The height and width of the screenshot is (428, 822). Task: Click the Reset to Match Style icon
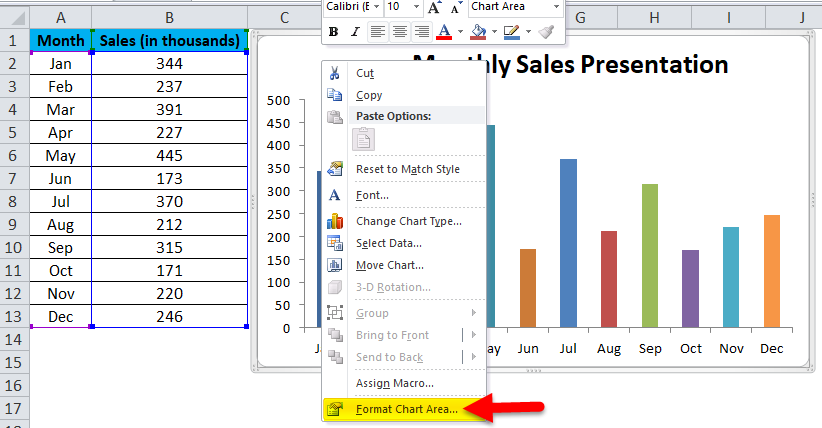tap(334, 169)
